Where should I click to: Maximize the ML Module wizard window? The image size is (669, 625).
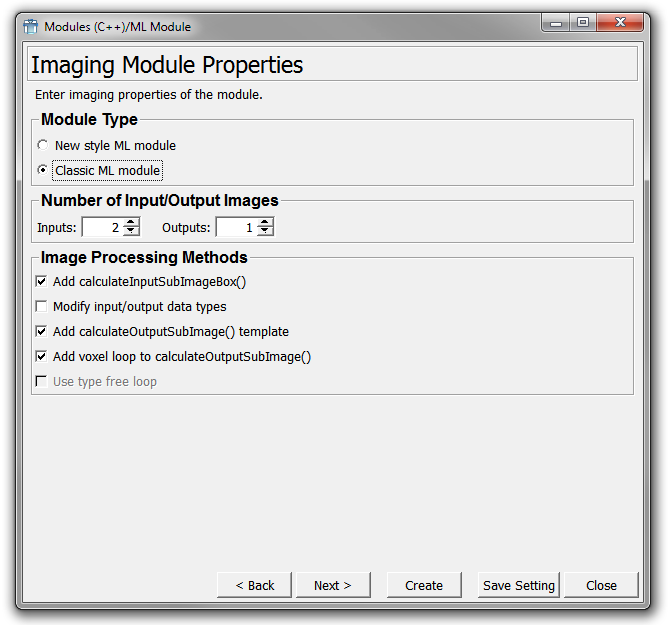583,23
